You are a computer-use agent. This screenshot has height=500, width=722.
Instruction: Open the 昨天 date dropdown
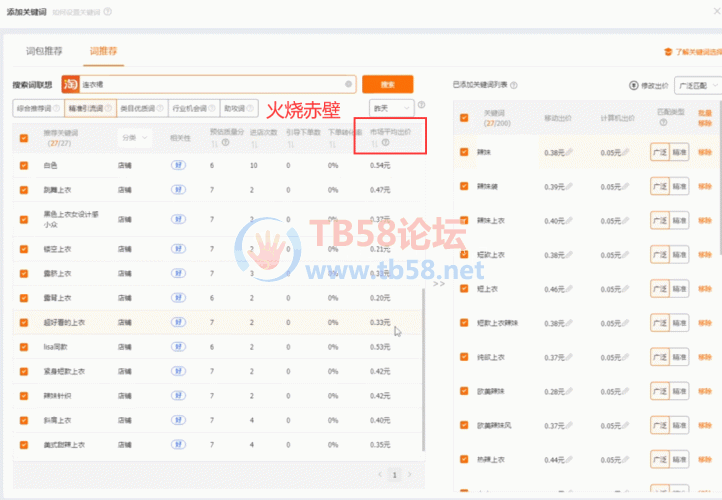[390, 107]
